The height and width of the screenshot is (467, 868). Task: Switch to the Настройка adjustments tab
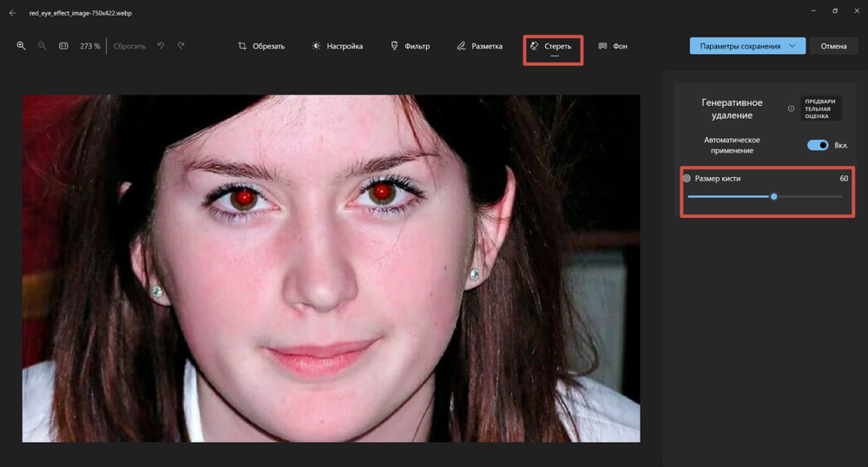[338, 46]
